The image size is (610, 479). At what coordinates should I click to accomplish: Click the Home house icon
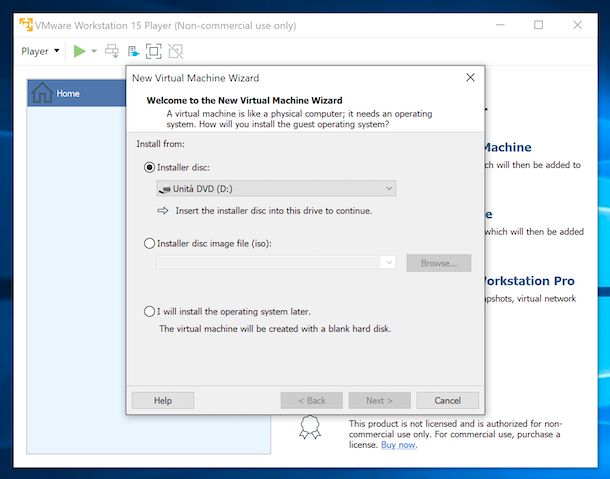tap(42, 93)
